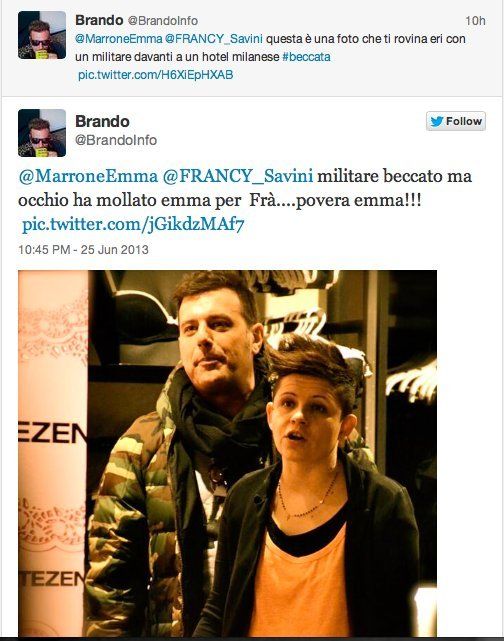Click the @BrandoInfo handle under main name

tap(116, 140)
